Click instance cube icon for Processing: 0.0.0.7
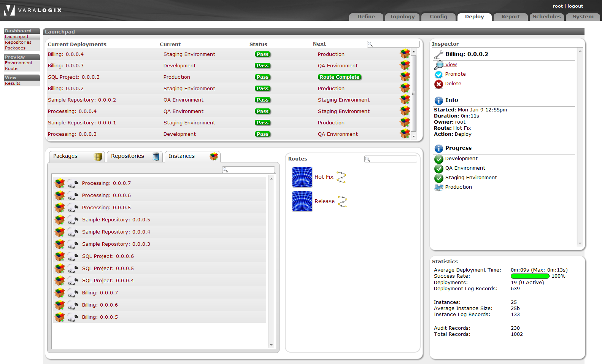Screen dimensions: 602x364 60,183
